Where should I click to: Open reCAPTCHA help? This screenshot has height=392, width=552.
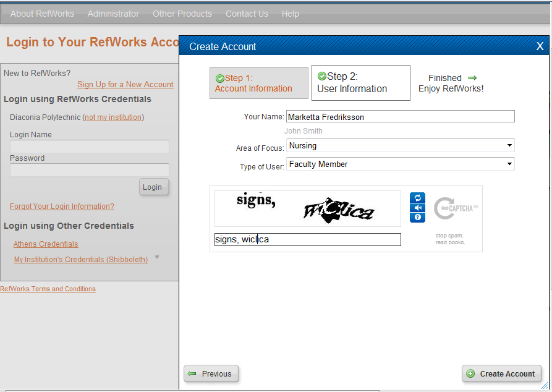coord(417,218)
